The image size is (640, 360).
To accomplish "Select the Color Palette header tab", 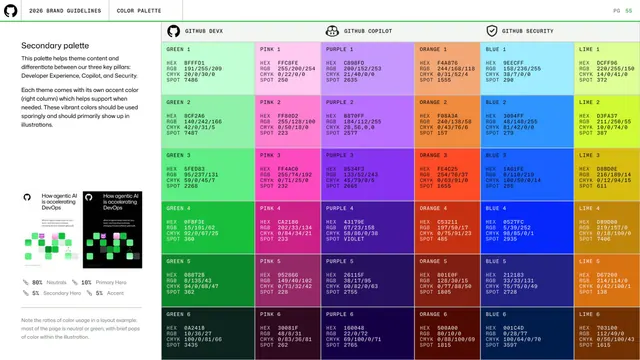I will click(139, 11).
